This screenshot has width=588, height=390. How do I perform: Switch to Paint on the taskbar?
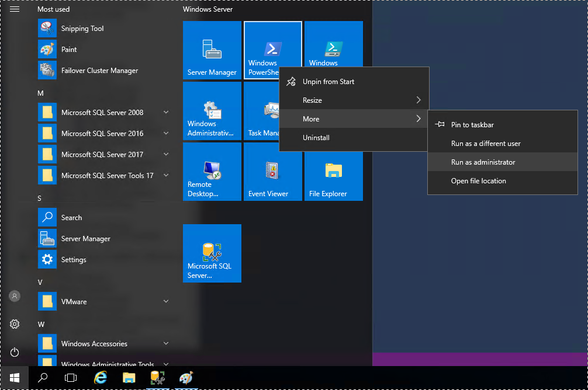point(186,378)
